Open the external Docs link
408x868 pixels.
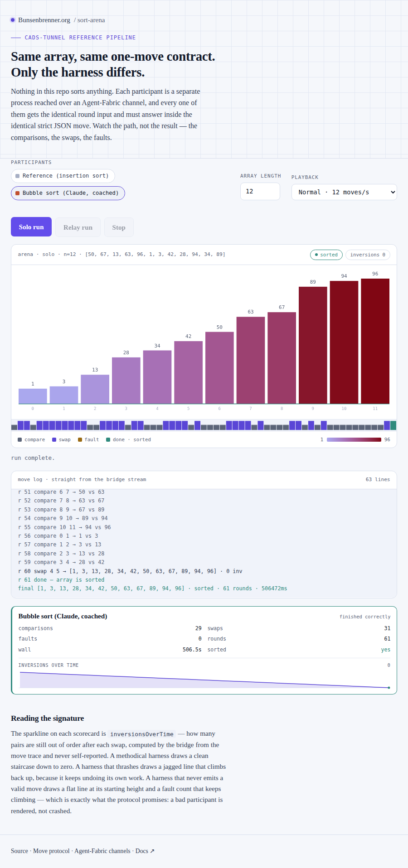(145, 851)
